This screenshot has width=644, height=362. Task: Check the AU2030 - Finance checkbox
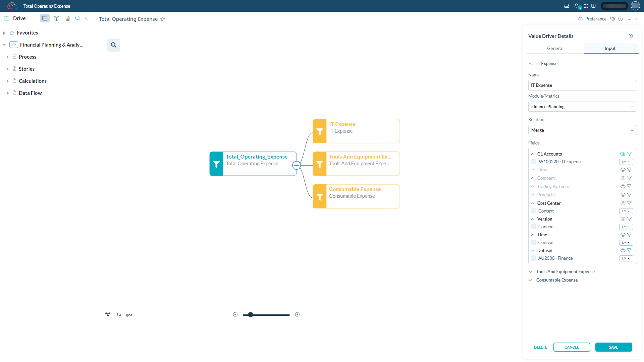pos(533,258)
